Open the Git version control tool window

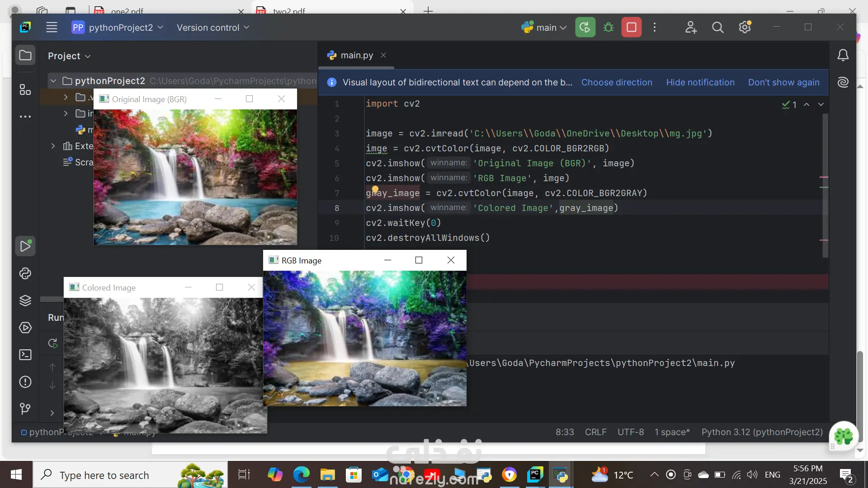(x=25, y=409)
